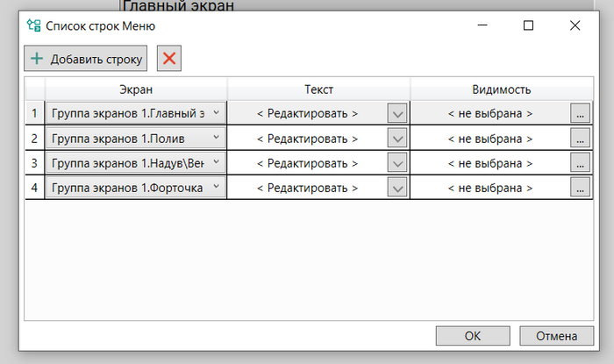
Task: Confirm with the OK button
Action: [473, 335]
